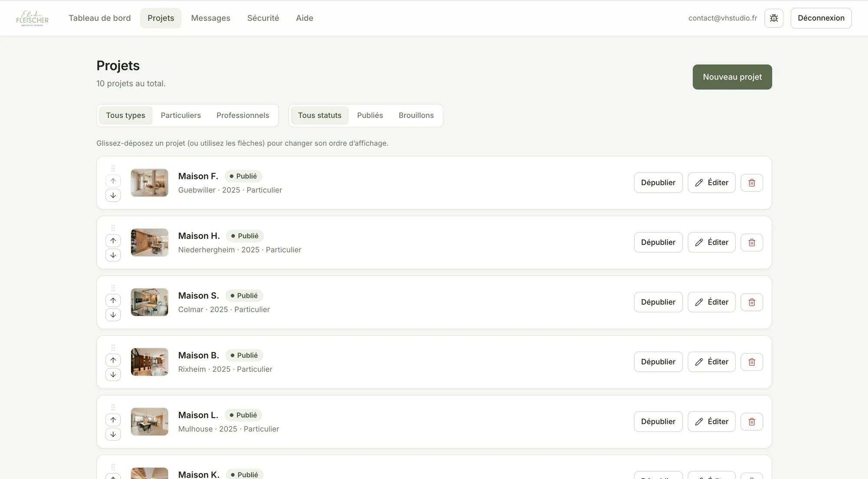
Task: Go to the Projets nav item
Action: (x=161, y=18)
